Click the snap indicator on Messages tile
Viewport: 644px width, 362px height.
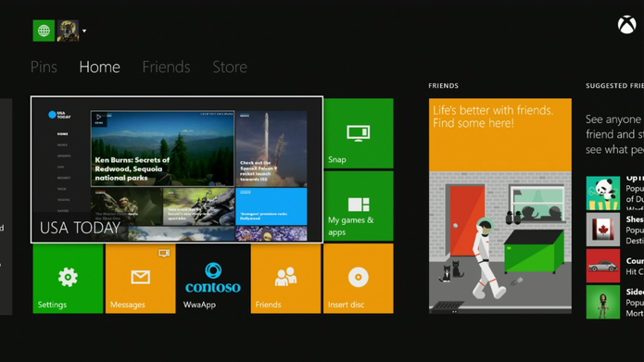[x=164, y=253]
